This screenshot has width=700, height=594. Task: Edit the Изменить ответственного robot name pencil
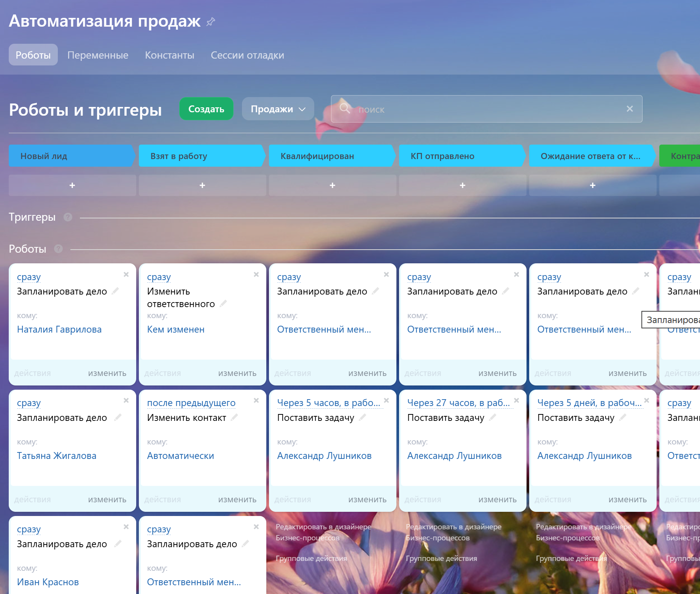223,303
